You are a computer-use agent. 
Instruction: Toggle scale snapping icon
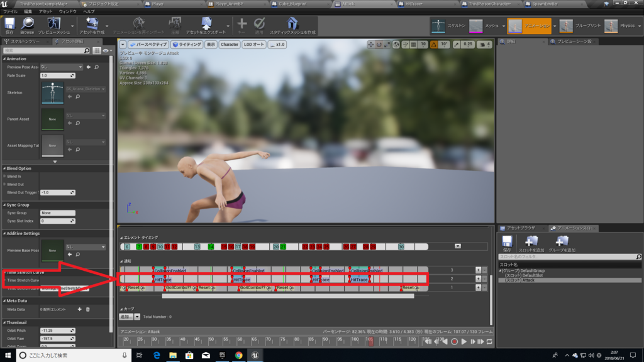pos(457,45)
